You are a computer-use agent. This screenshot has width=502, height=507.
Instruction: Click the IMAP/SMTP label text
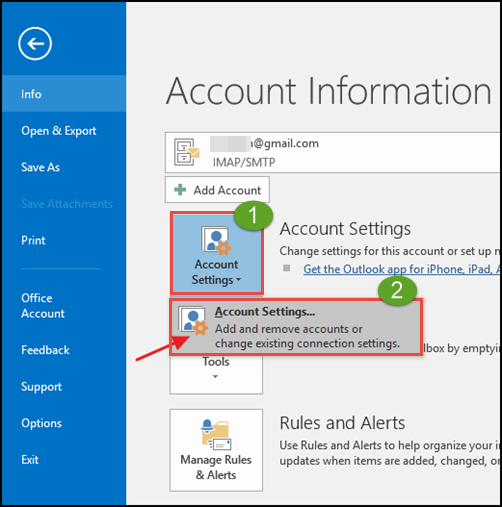pyautogui.click(x=244, y=162)
